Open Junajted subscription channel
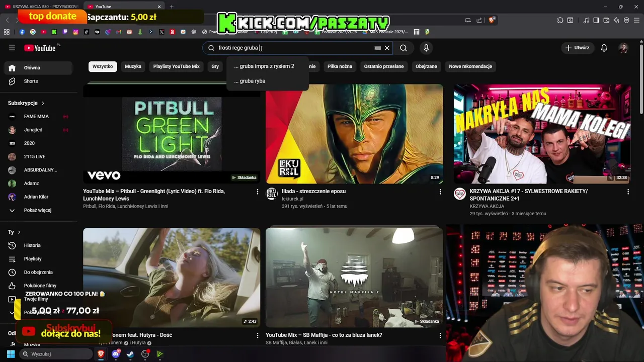 tap(39, 130)
